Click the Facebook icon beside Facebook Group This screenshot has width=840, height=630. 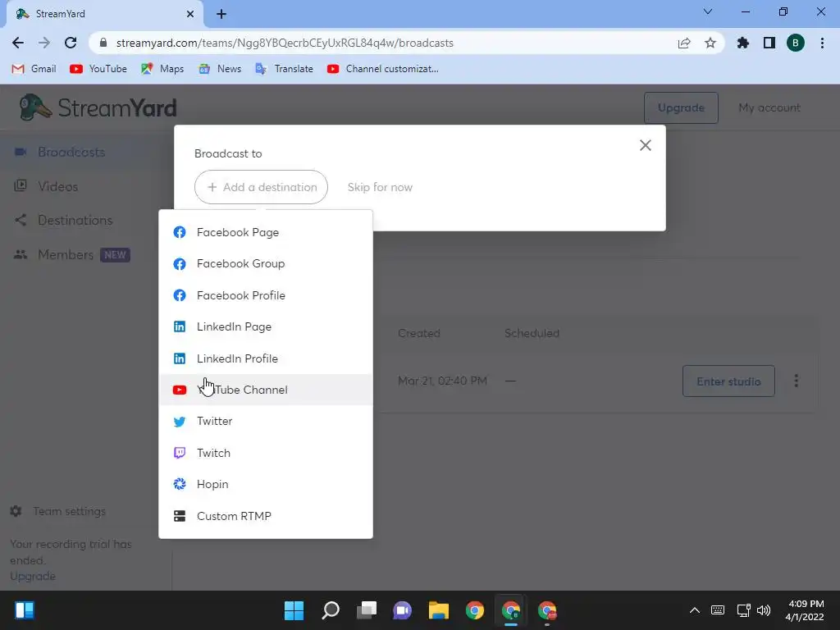180,263
